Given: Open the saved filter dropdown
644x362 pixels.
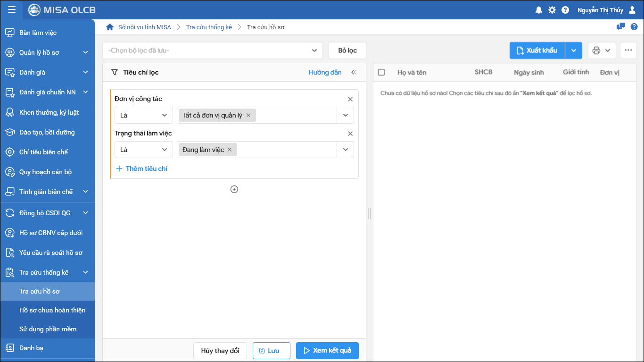Looking at the screenshot, I should pos(212,51).
